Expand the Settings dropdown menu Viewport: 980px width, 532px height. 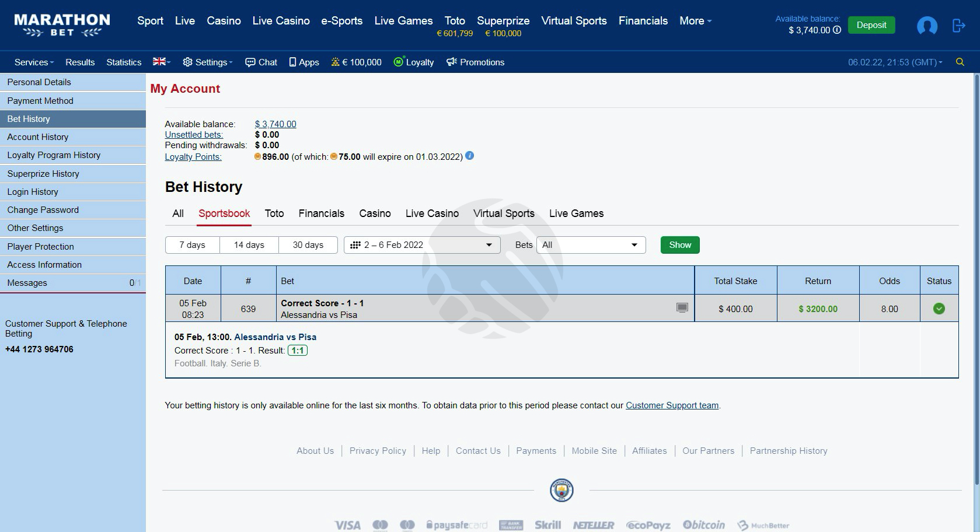click(x=208, y=62)
